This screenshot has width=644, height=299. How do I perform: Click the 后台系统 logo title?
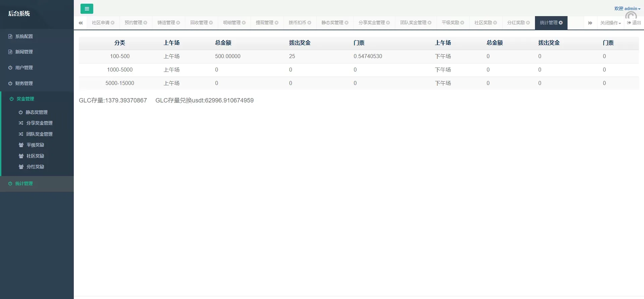click(19, 13)
